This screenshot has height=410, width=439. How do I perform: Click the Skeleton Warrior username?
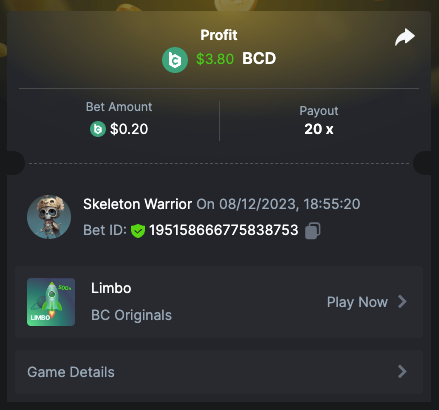[137, 204]
